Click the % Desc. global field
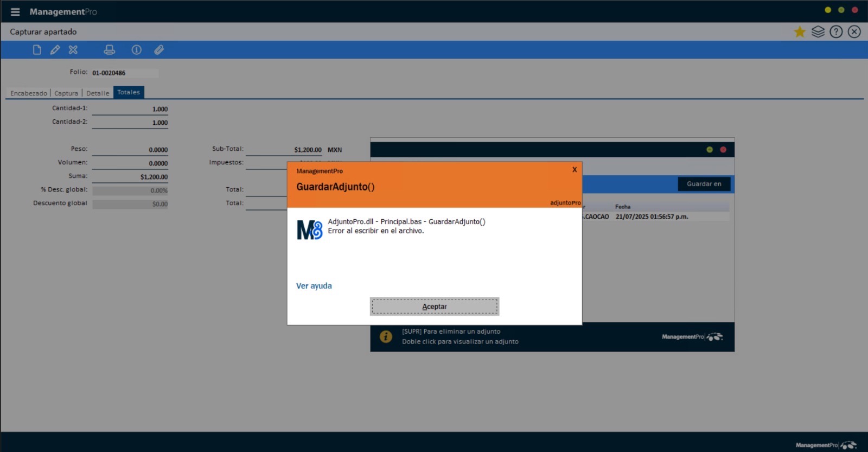Viewport: 868px width, 452px height. click(130, 190)
